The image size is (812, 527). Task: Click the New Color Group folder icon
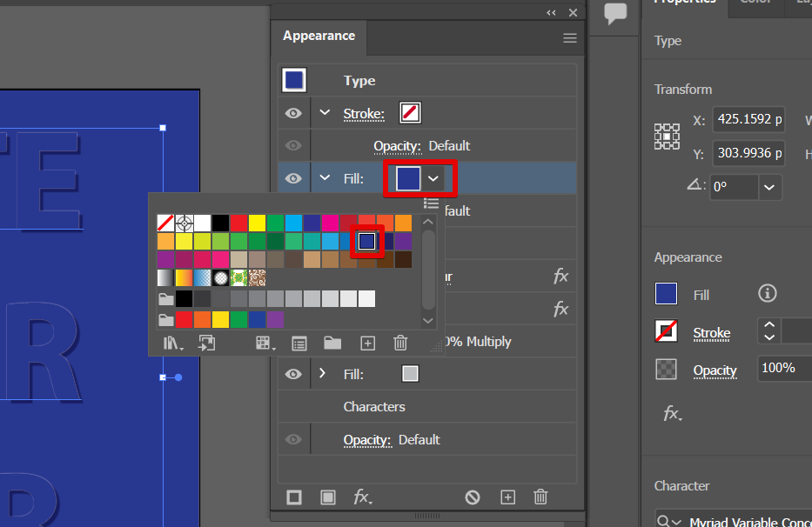tap(332, 344)
